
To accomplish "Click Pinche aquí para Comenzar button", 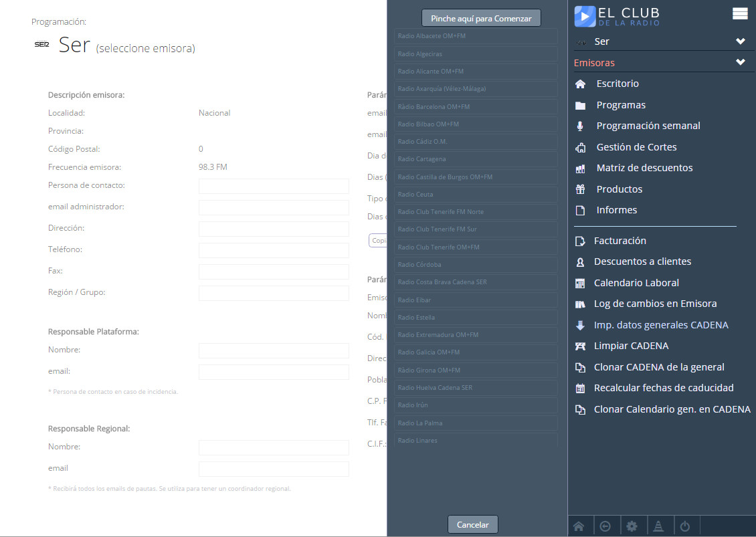I will click(481, 18).
